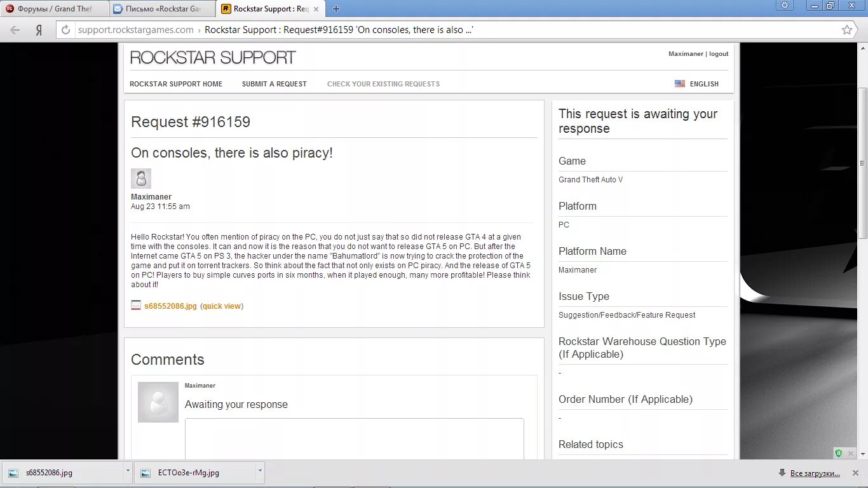868x488 pixels.
Task: Click 'On consoles, there is also piracy!' title
Action: (x=232, y=153)
